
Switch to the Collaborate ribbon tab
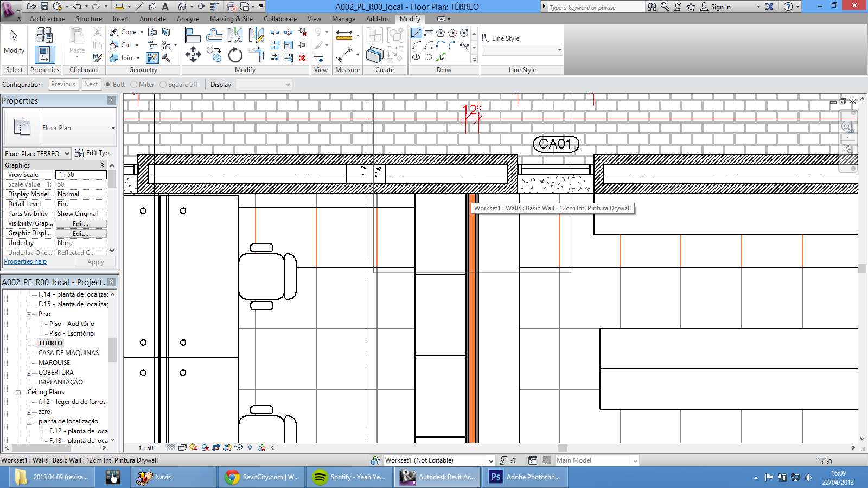point(280,19)
